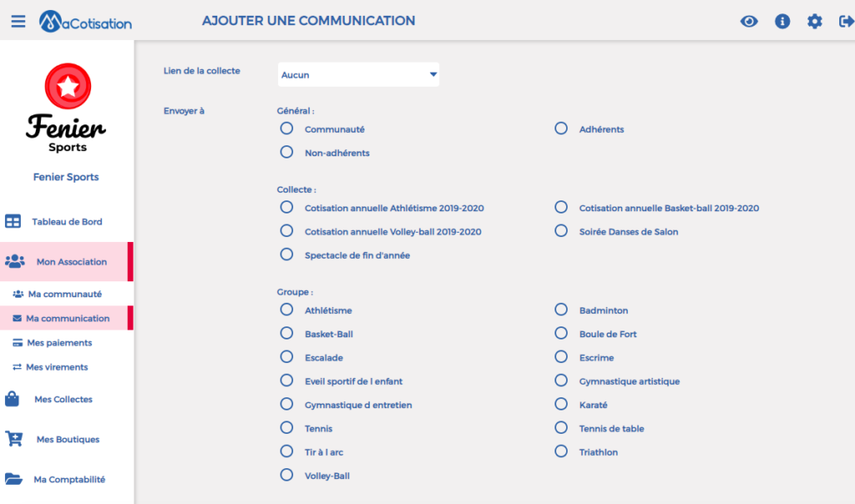Open settings gear icon
Screen dimensions: 855x504
pos(814,21)
